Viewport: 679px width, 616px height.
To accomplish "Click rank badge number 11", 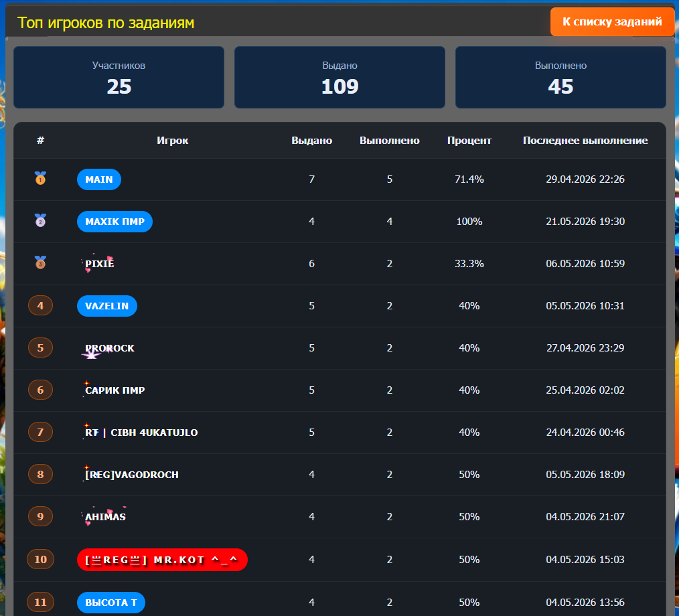I will [x=40, y=602].
